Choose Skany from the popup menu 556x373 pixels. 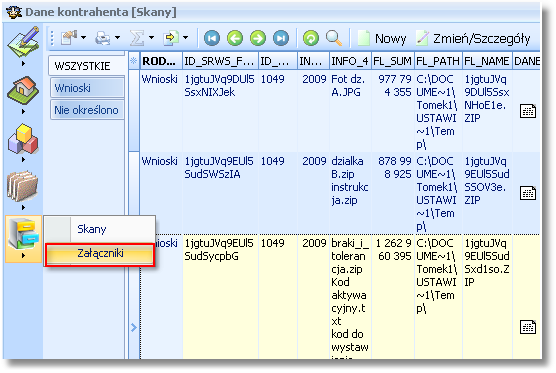[100, 229]
